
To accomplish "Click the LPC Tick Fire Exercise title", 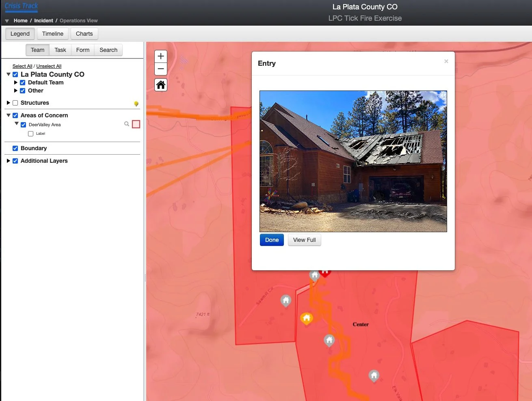I will pyautogui.click(x=365, y=18).
